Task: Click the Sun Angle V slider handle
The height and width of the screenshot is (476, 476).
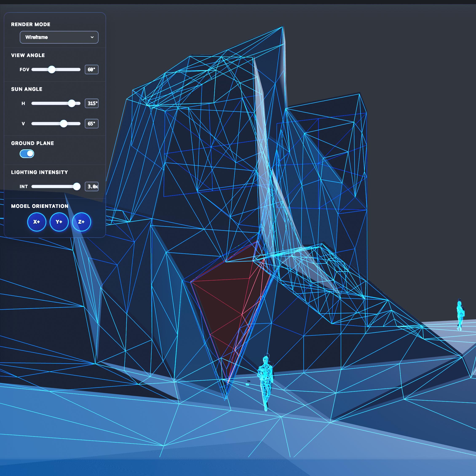Action: click(x=64, y=123)
